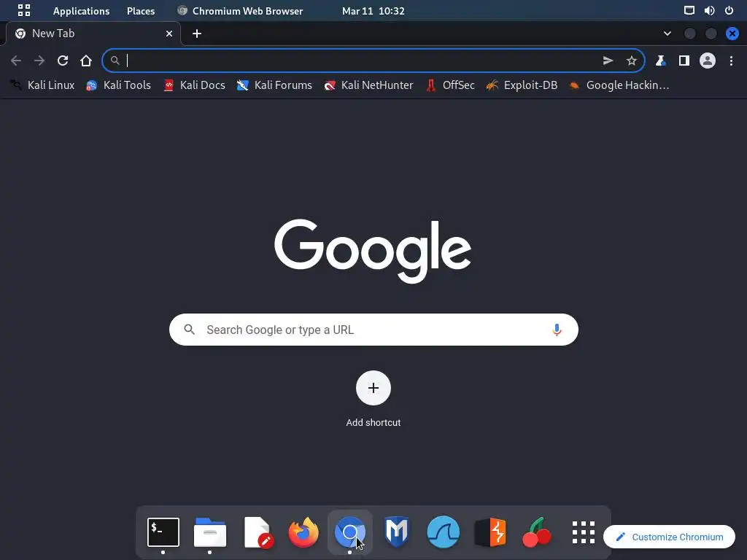Image resolution: width=747 pixels, height=560 pixels.
Task: Open the Kali NetHunter bookmark
Action: pos(368,85)
